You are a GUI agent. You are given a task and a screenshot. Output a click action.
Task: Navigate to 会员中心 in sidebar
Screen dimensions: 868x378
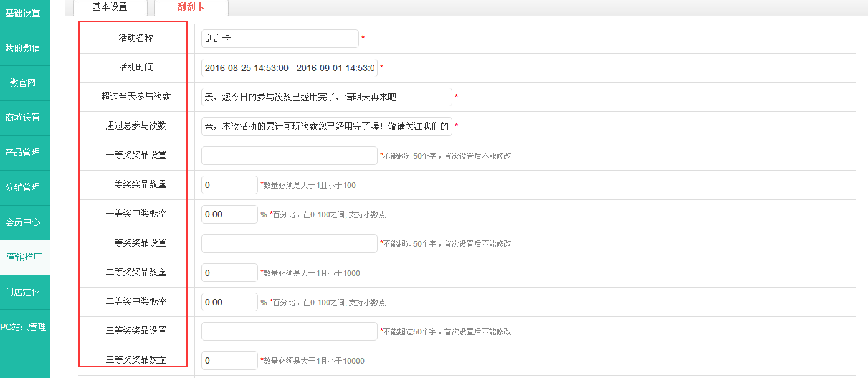[x=24, y=222]
